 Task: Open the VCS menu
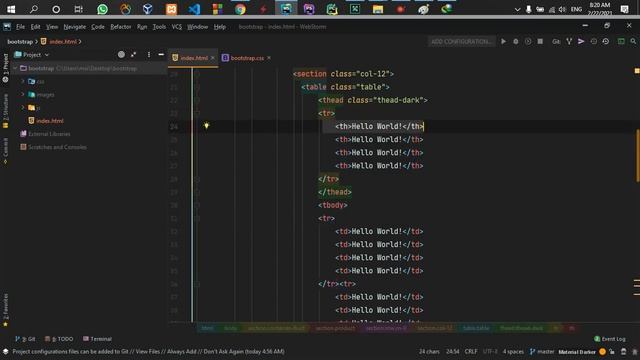[176, 27]
